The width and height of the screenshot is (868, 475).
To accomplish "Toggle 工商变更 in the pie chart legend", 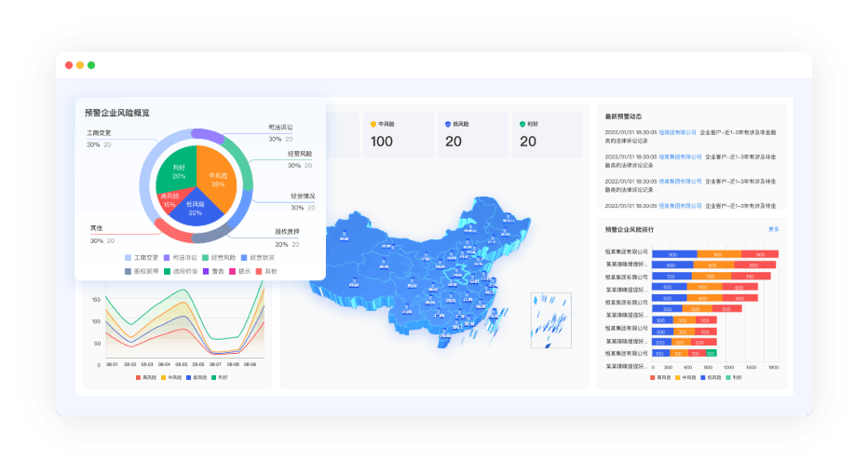I will tap(142, 257).
